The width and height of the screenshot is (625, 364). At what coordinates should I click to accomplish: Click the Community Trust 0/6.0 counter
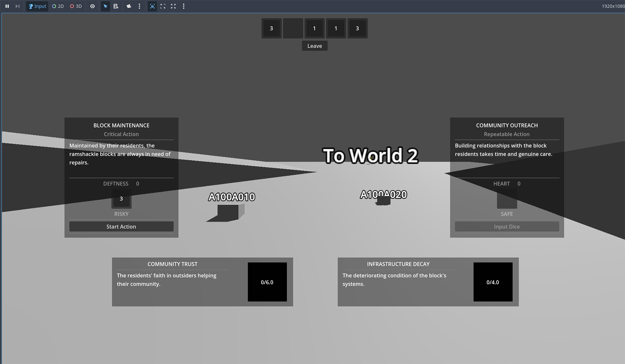pos(267,282)
